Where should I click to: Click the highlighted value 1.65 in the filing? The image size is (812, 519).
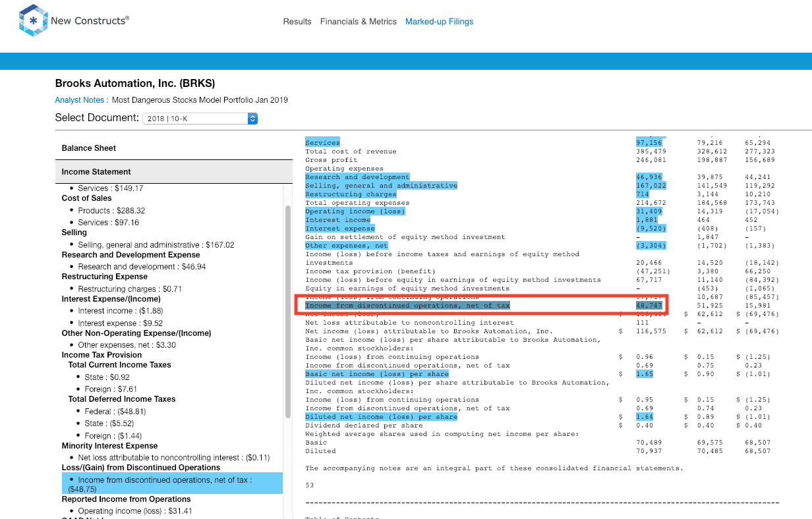[644, 374]
